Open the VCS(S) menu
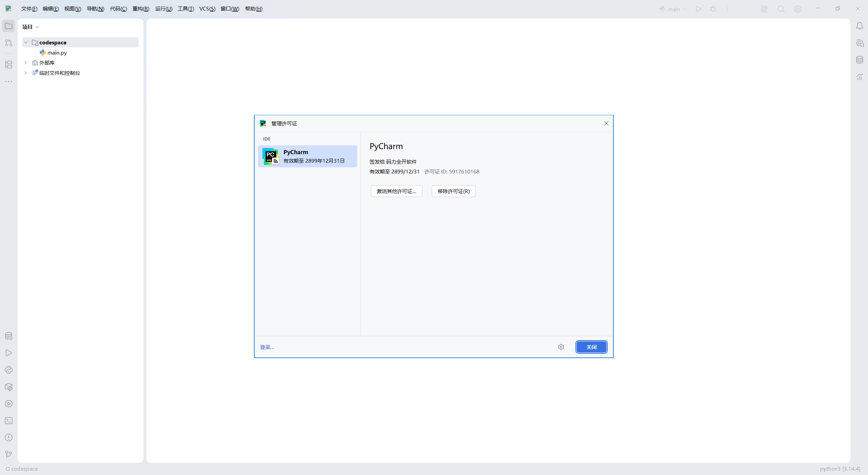This screenshot has height=475, width=868. [207, 9]
